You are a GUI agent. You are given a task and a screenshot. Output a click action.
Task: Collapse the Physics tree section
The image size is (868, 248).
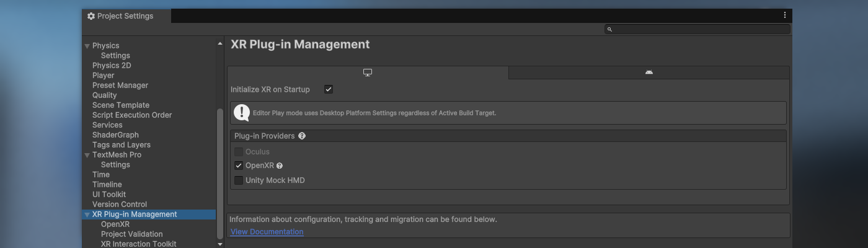pos(87,46)
